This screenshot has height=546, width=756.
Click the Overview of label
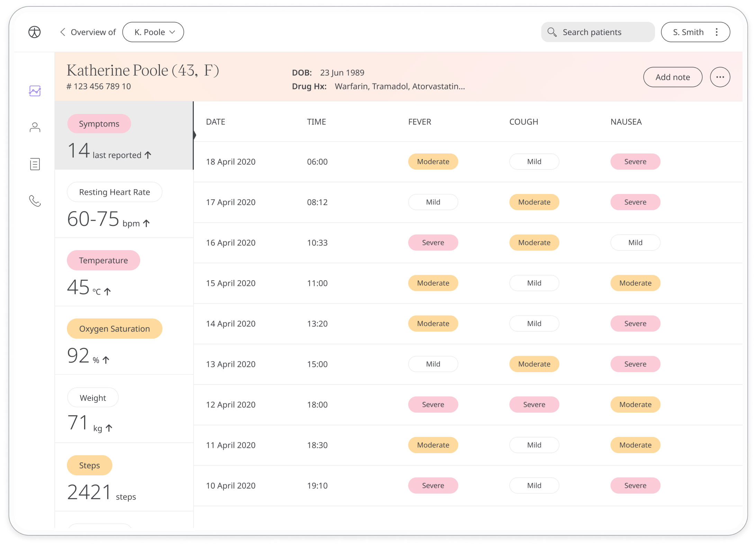(93, 32)
